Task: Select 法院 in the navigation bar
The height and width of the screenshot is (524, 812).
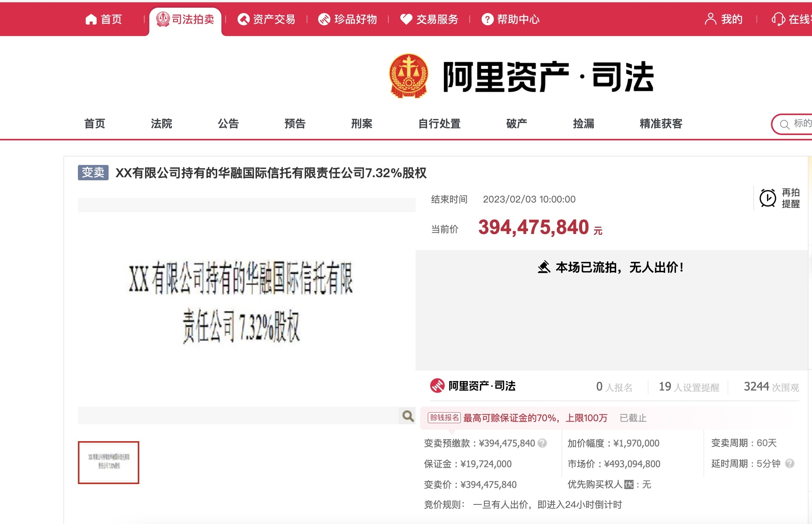Action: click(161, 124)
